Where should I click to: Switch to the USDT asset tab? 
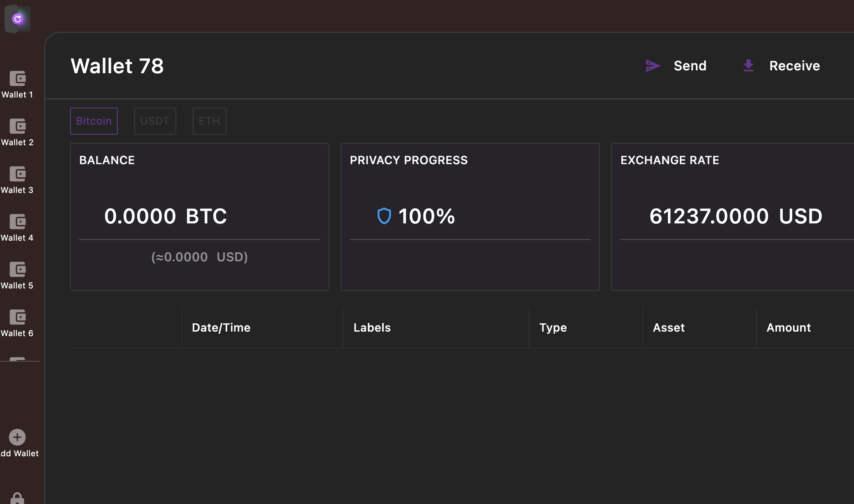click(155, 121)
